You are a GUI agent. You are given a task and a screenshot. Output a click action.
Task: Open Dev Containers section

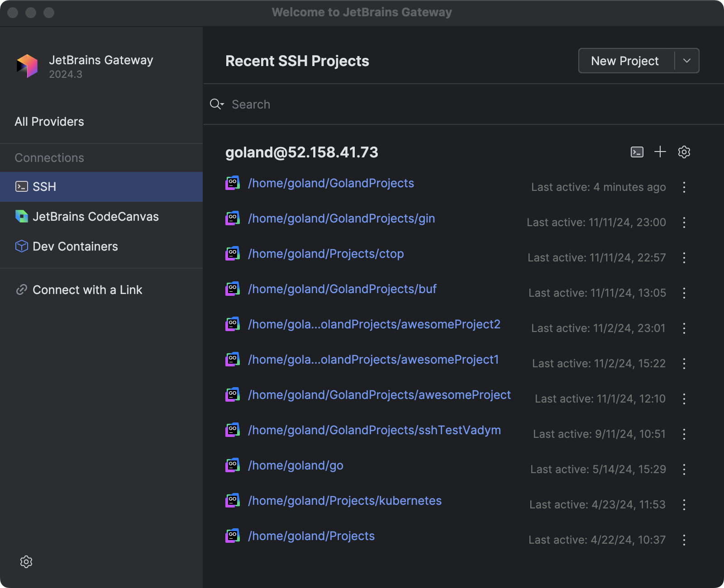click(75, 247)
